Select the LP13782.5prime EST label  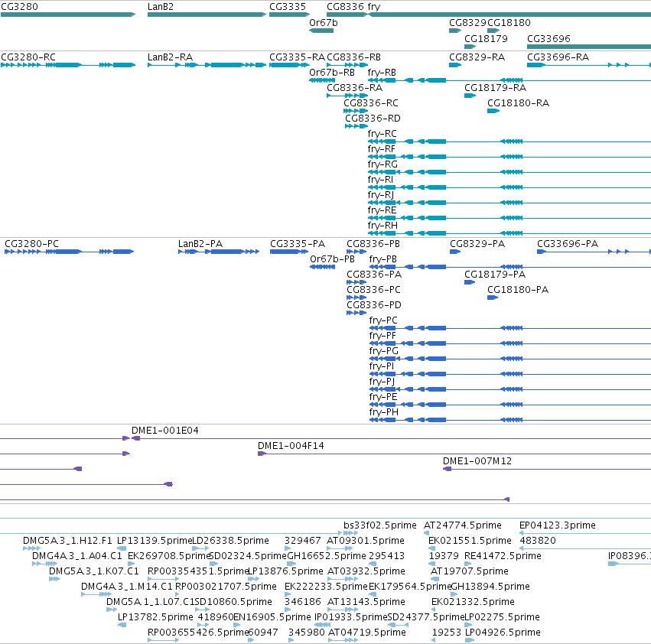155,617
